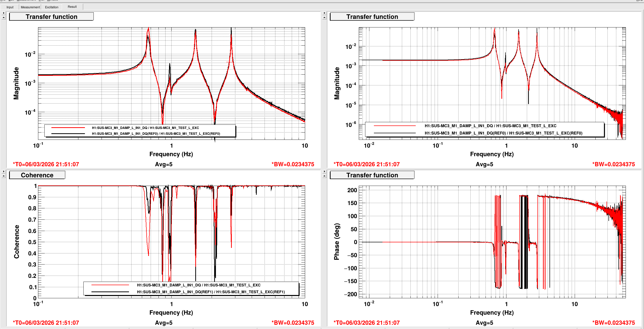644x329 pixels.
Task: Click the Phase (deg) axis label
Action: [337, 242]
